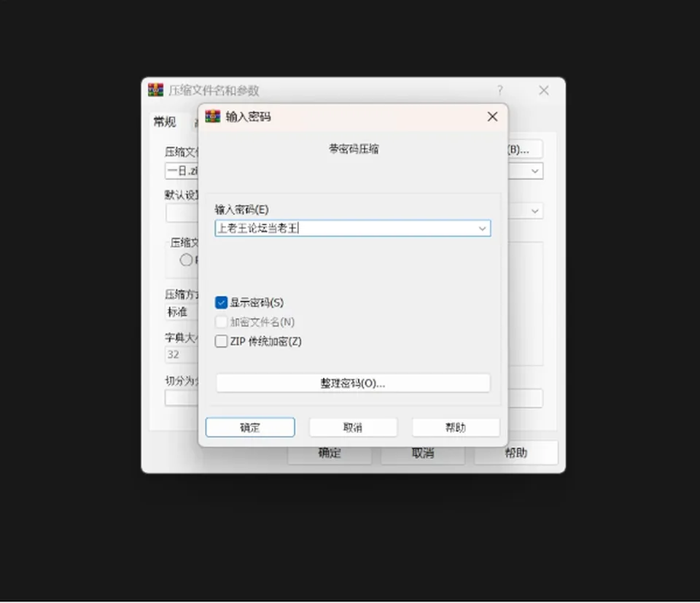
Task: Uncheck the 显示密码(S) checkbox
Action: coord(221,303)
